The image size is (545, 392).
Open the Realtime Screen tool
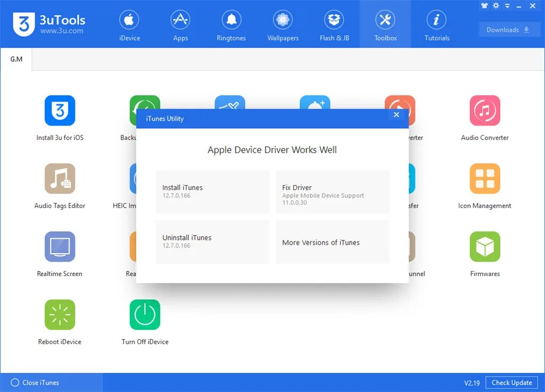(x=60, y=254)
